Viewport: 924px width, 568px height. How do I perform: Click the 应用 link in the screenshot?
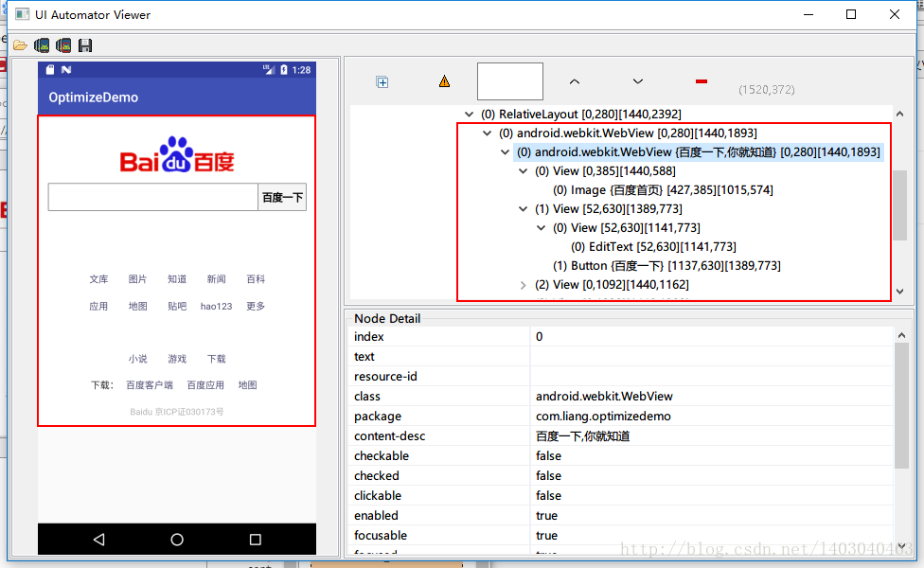point(98,307)
